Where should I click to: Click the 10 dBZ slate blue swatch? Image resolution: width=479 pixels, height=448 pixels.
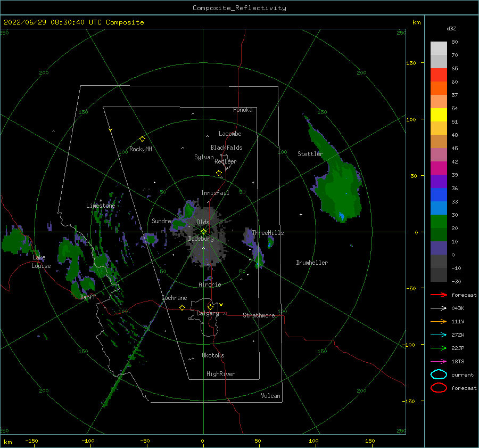point(439,248)
